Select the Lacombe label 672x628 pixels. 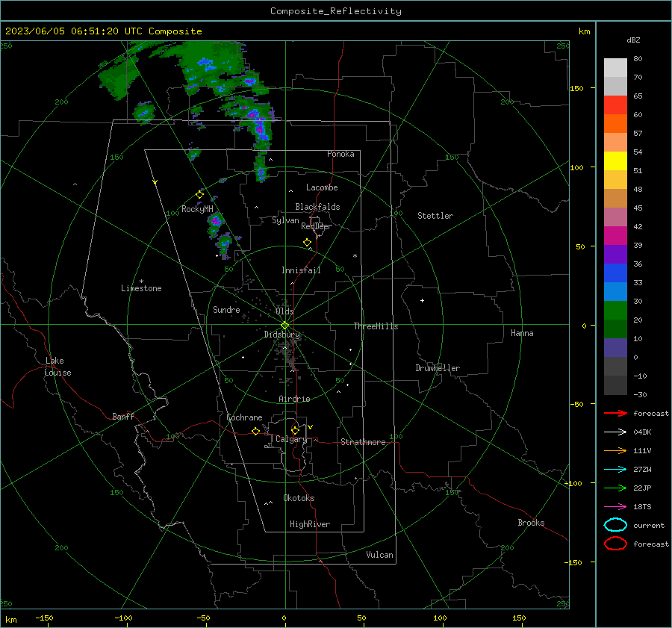click(322, 187)
